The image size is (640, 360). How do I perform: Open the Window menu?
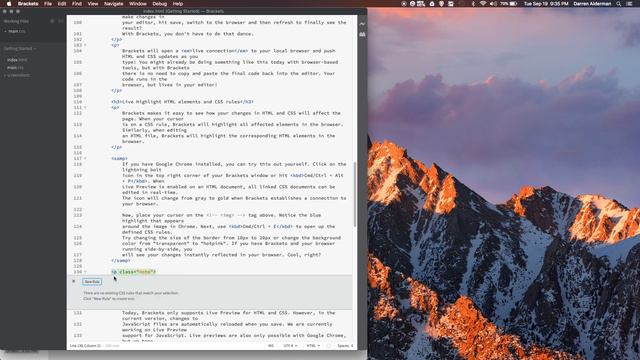pos(138,4)
